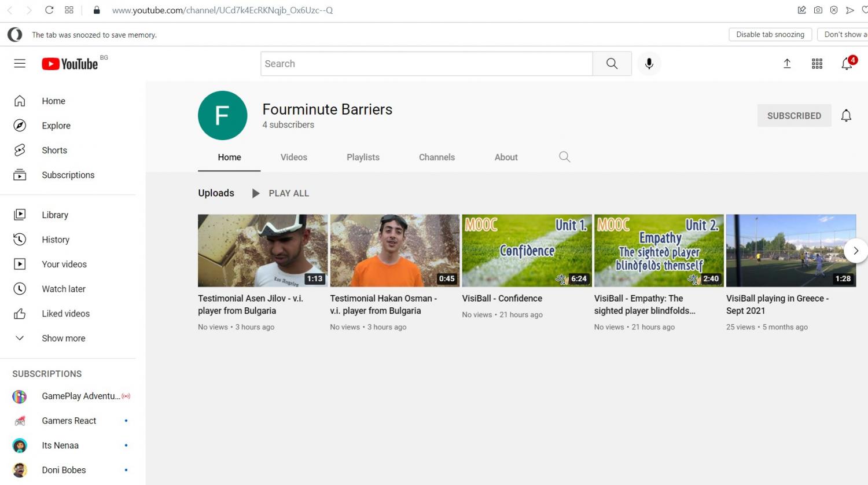Switch to the About tab

pyautogui.click(x=506, y=157)
